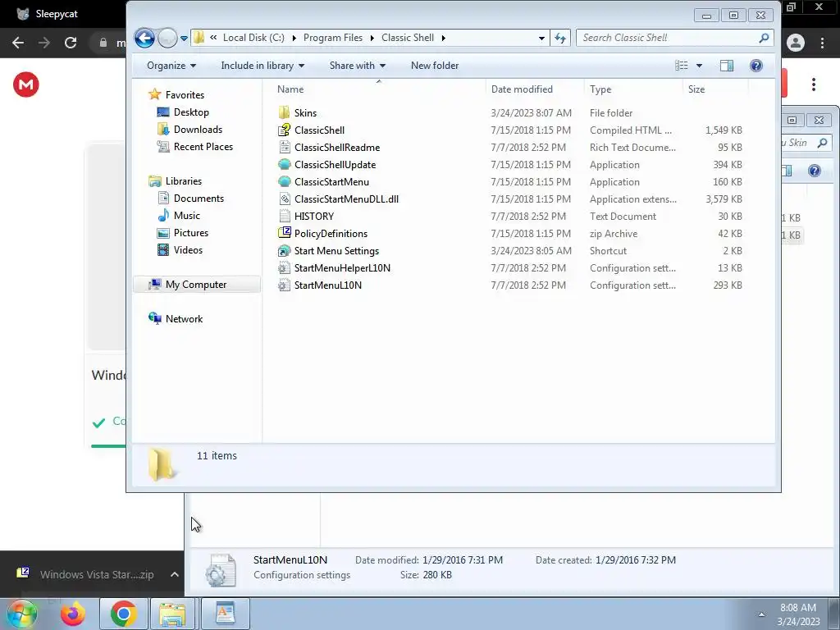
Task: Go back in Chrome browser
Action: 18,43
